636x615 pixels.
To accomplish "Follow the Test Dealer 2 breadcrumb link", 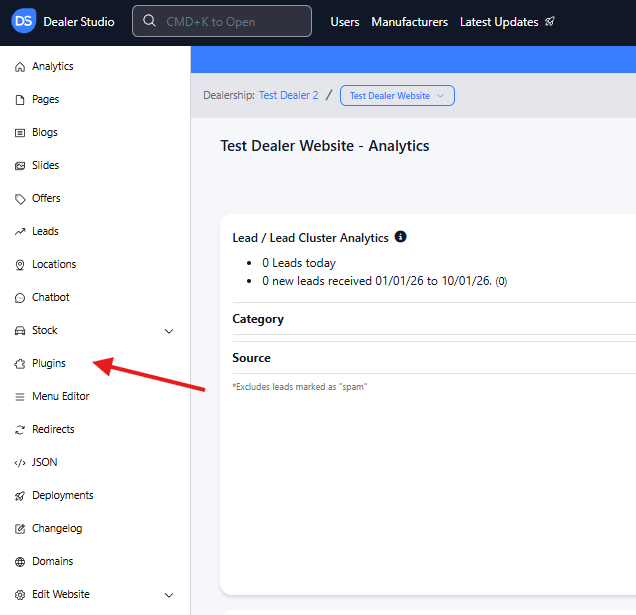I will coord(288,95).
